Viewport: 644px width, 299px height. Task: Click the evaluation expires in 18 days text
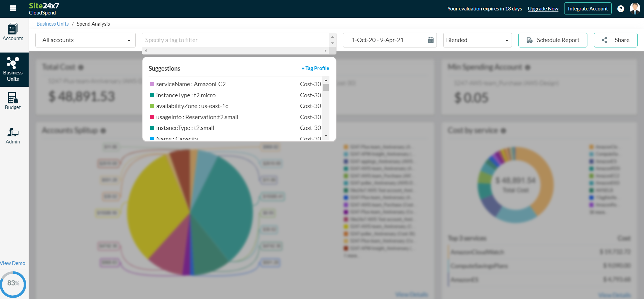pos(484,9)
